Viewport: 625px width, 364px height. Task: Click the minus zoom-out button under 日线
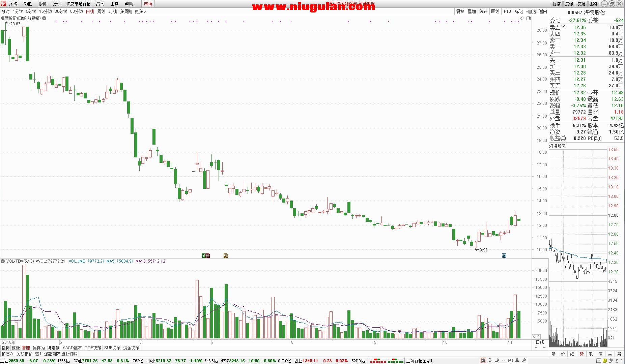pos(544,348)
